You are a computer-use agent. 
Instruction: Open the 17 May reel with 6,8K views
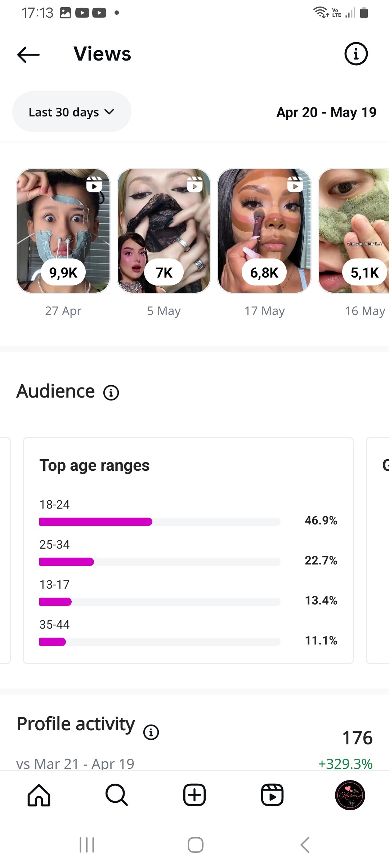[264, 231]
